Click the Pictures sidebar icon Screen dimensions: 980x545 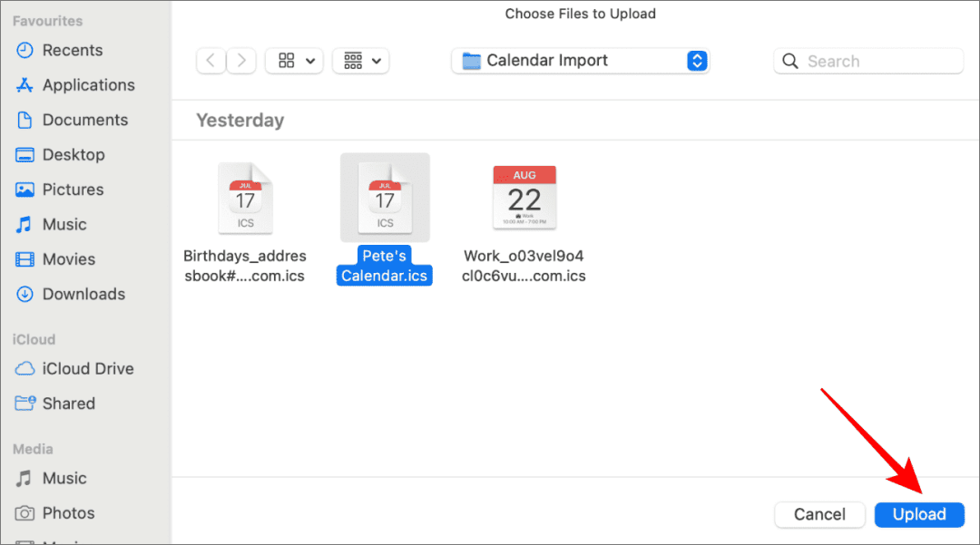pos(25,190)
